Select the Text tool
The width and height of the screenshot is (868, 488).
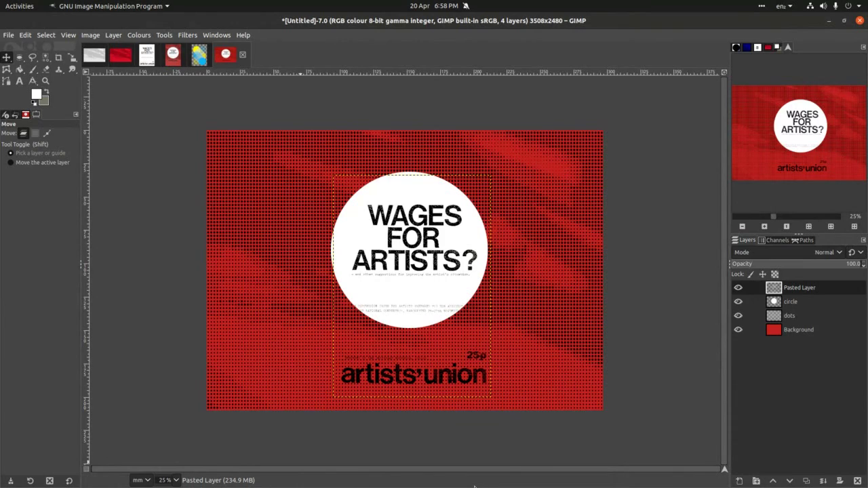20,81
